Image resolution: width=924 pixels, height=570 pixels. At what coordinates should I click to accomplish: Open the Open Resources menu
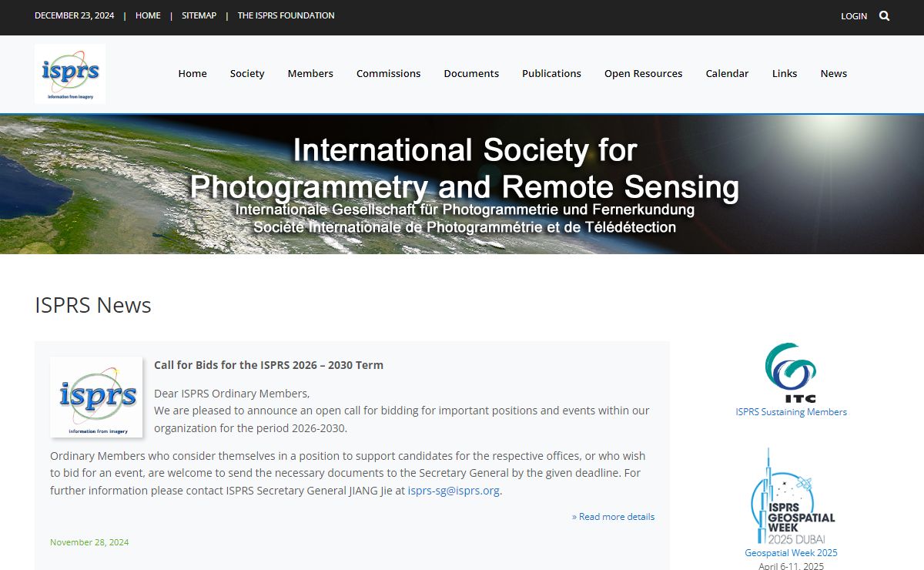(x=643, y=74)
